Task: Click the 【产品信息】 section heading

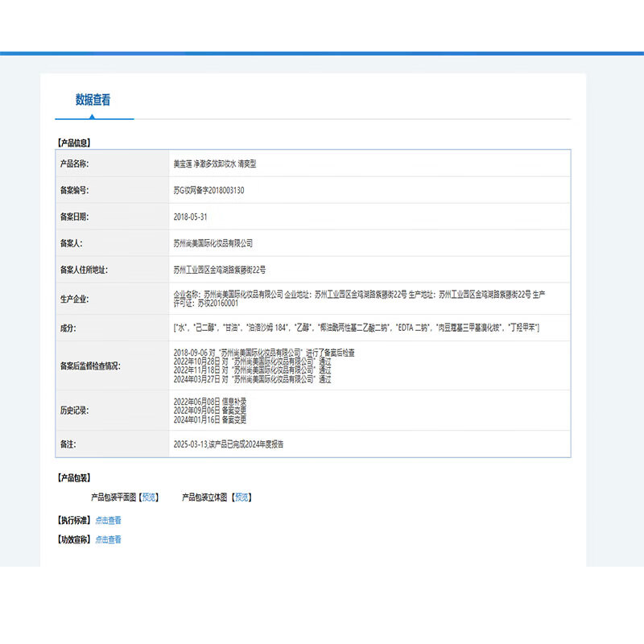Action: (x=74, y=142)
